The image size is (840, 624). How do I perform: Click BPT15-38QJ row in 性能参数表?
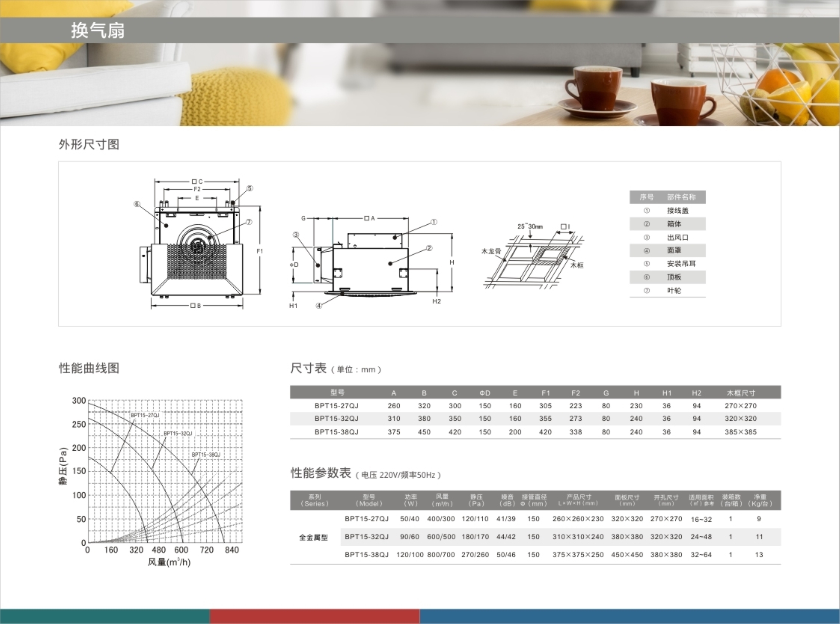[366, 555]
